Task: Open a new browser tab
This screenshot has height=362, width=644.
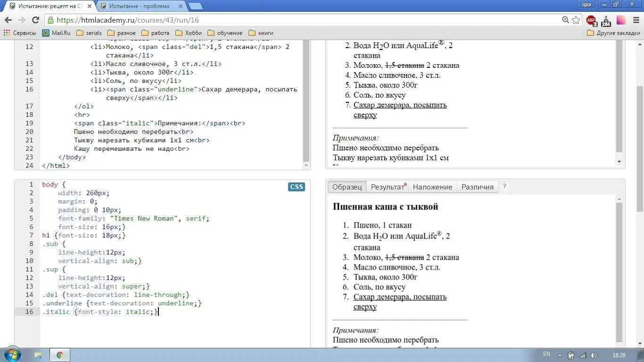Action: [195, 6]
